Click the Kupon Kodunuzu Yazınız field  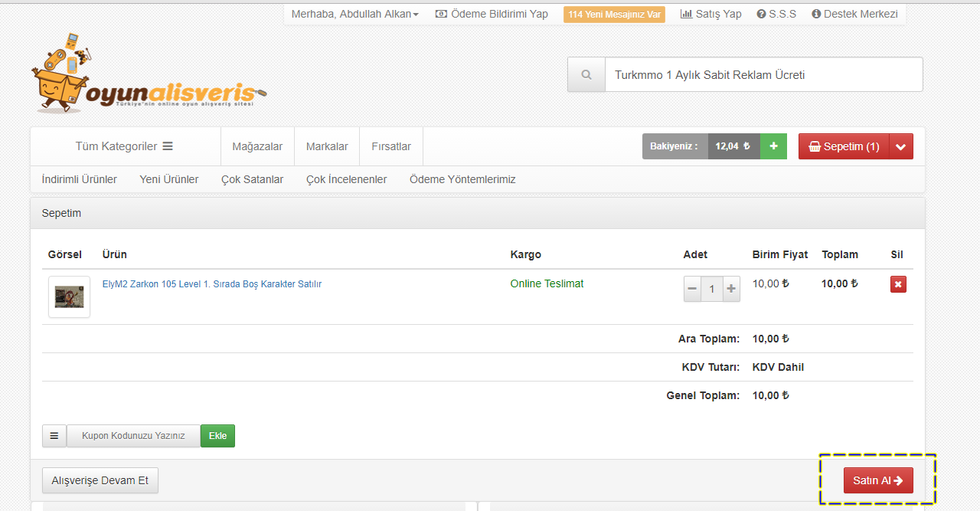[133, 436]
